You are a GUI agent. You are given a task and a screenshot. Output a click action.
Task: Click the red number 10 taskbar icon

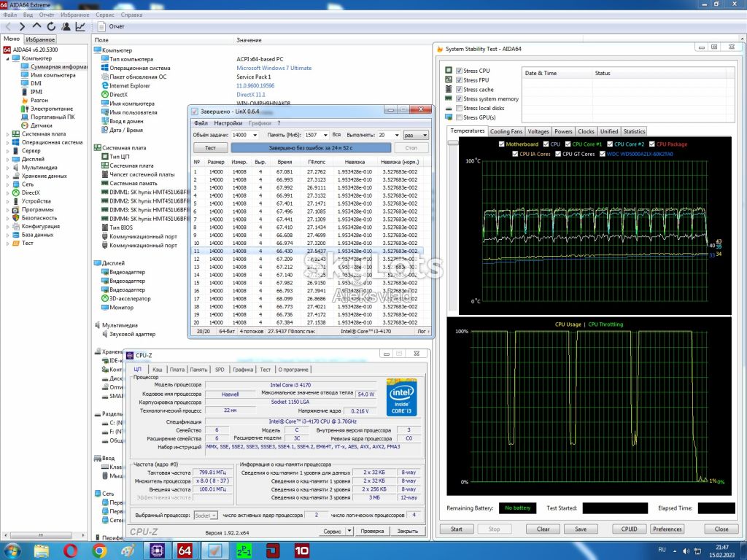tap(302, 551)
